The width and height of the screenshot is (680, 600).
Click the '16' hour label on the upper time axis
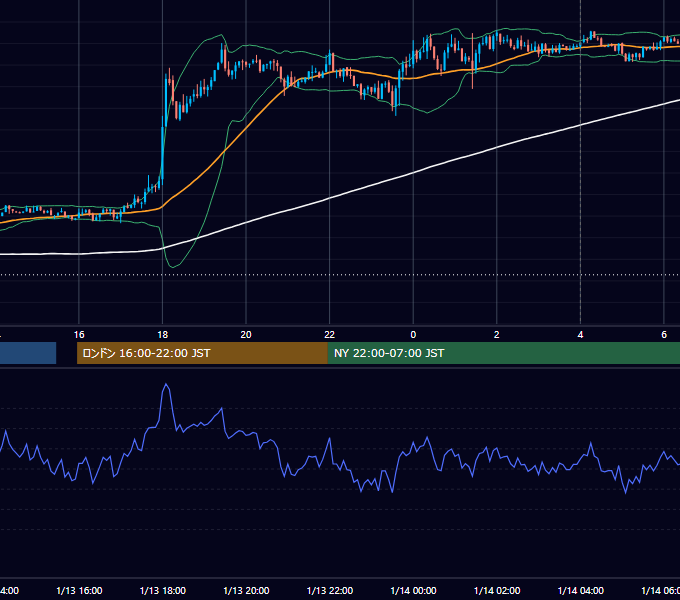pyautogui.click(x=79, y=335)
